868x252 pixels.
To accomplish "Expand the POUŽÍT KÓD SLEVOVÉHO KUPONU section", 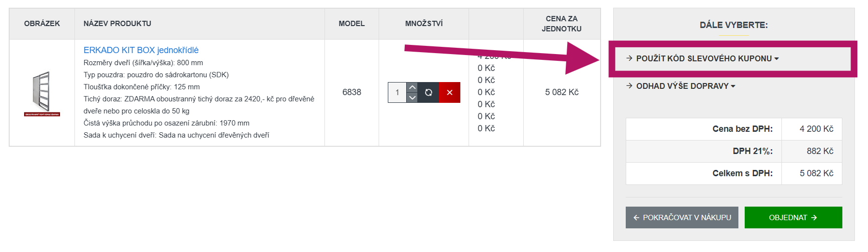I will [x=704, y=58].
